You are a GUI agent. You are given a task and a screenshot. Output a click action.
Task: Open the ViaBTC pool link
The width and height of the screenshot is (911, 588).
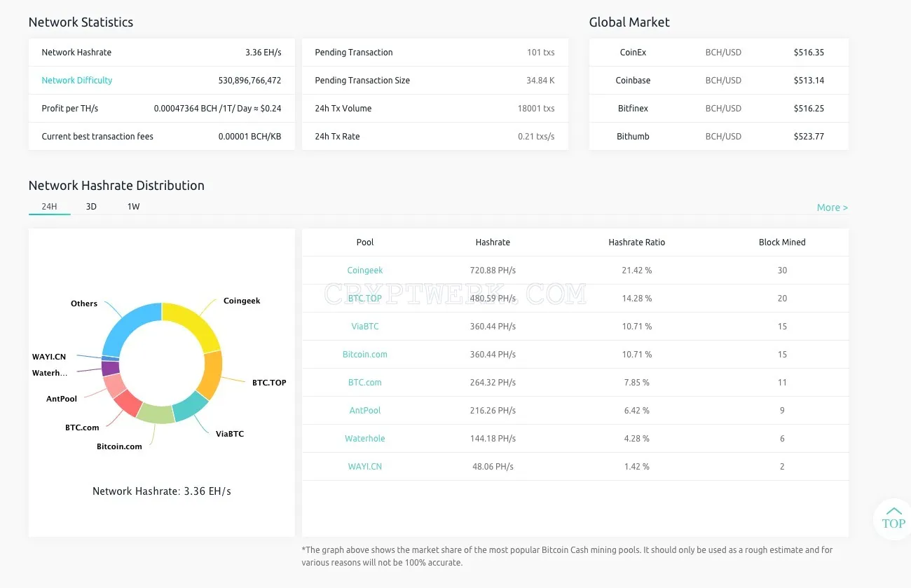tap(365, 327)
